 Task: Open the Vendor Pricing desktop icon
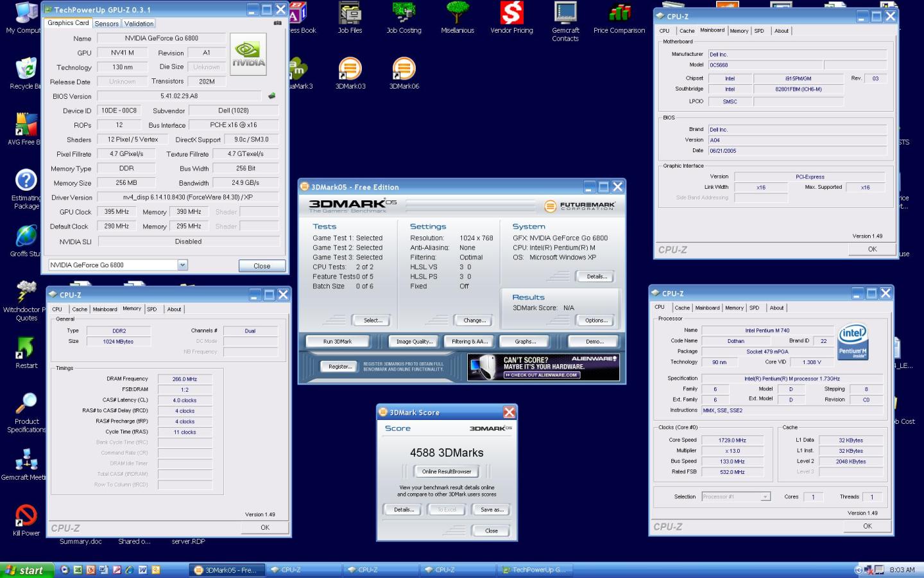(x=511, y=13)
